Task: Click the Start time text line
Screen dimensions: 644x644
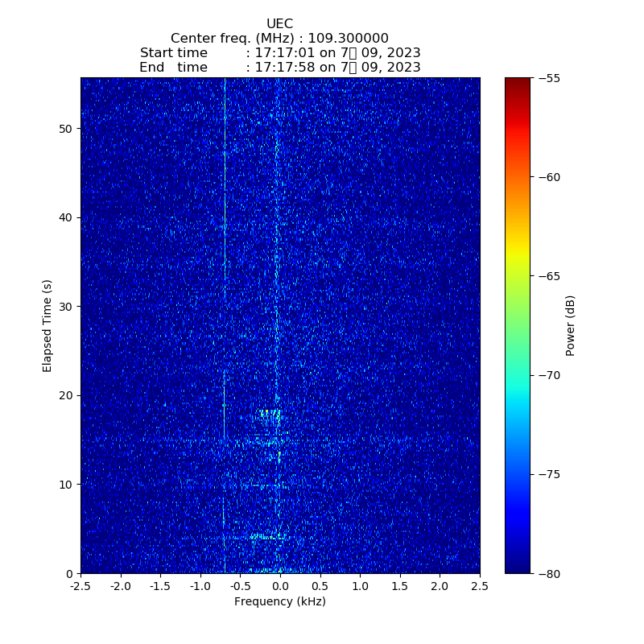Action: coord(279,53)
